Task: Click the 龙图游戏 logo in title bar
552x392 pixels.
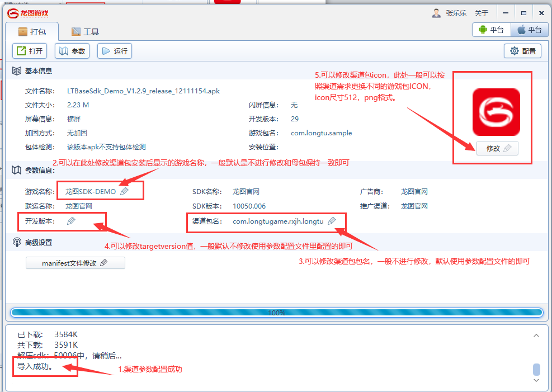Action: [x=27, y=13]
